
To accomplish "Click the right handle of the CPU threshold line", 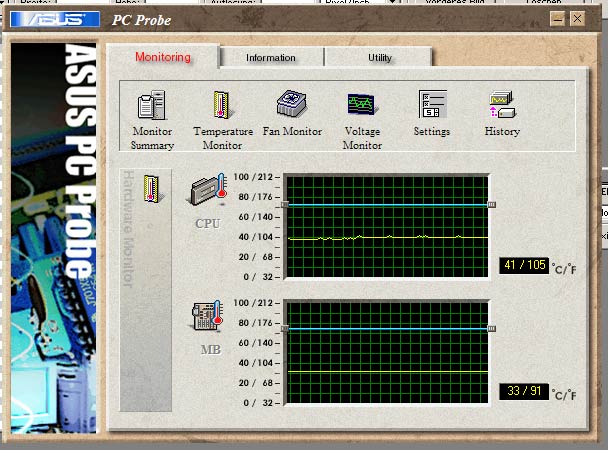I will click(x=491, y=204).
